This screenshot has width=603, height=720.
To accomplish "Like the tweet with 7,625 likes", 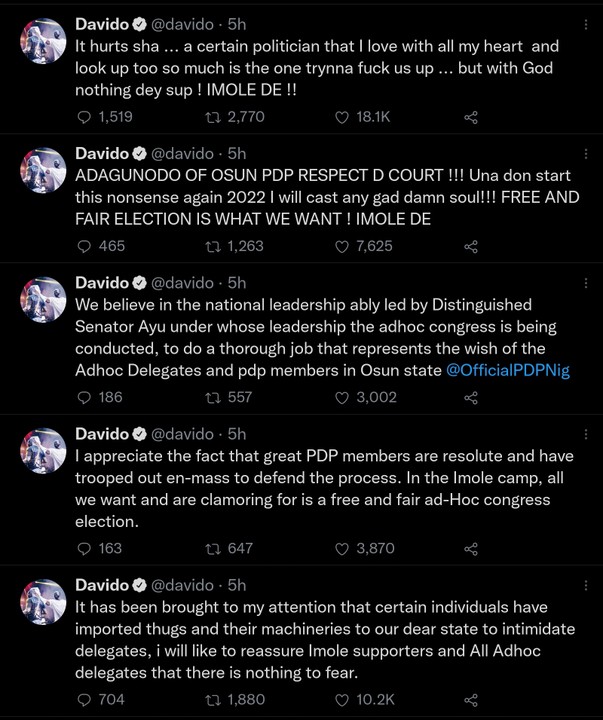I will (x=343, y=246).
